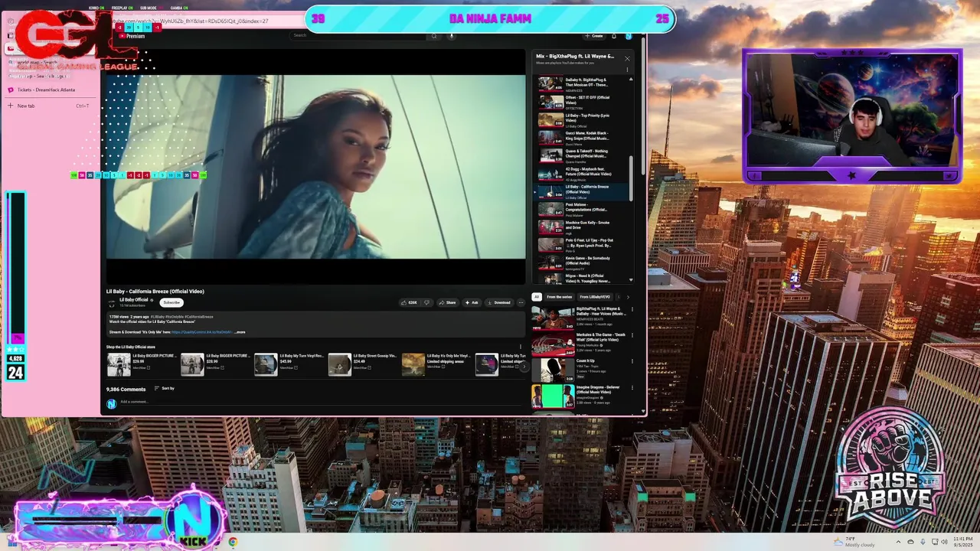Open the taskbar clock showing 11:41 PM
The image size is (980, 551).
[962, 542]
